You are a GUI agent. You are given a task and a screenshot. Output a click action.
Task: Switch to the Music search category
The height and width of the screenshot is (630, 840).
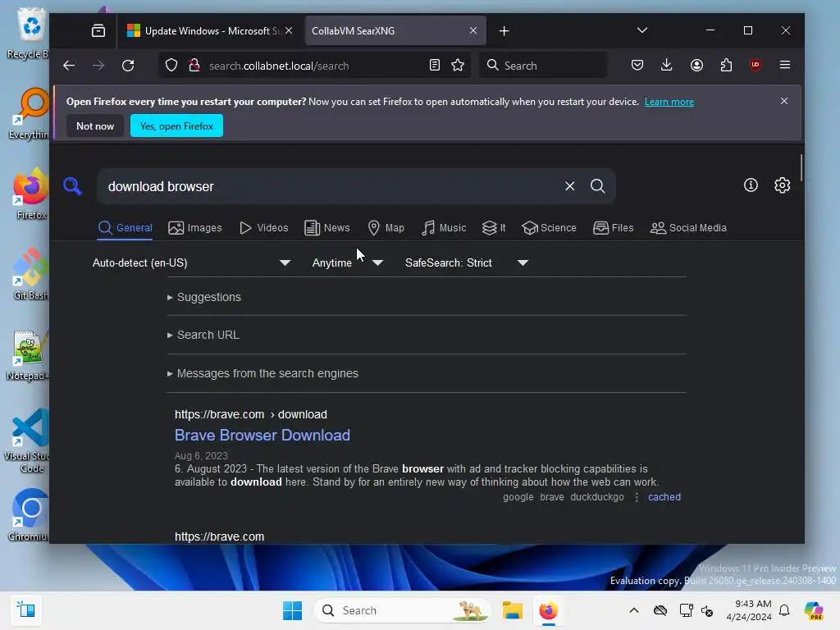[x=444, y=228]
